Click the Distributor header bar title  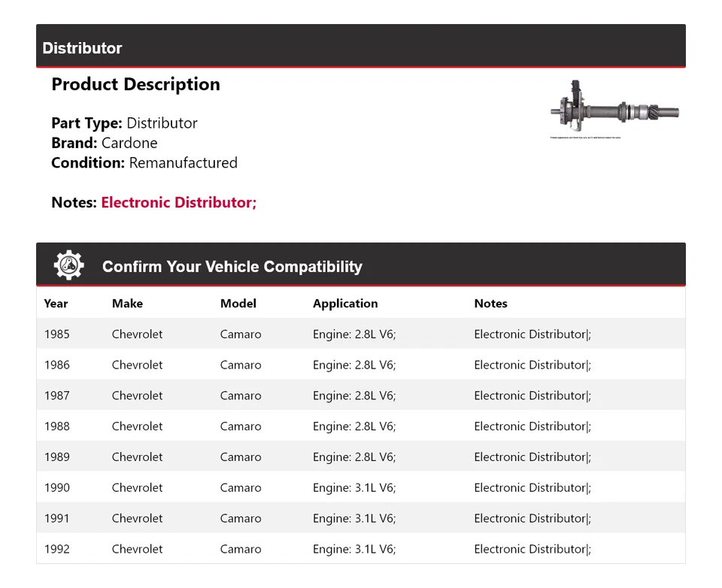pos(82,48)
